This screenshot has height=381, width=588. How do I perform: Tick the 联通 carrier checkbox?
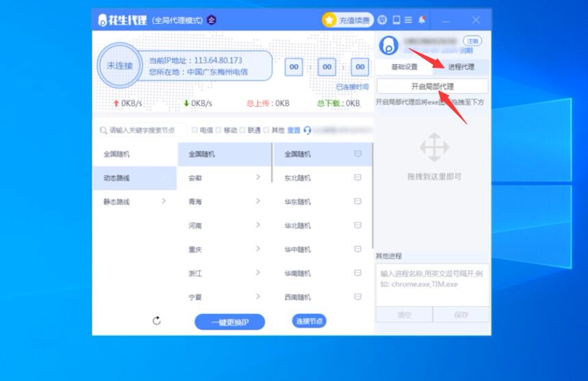click(243, 130)
